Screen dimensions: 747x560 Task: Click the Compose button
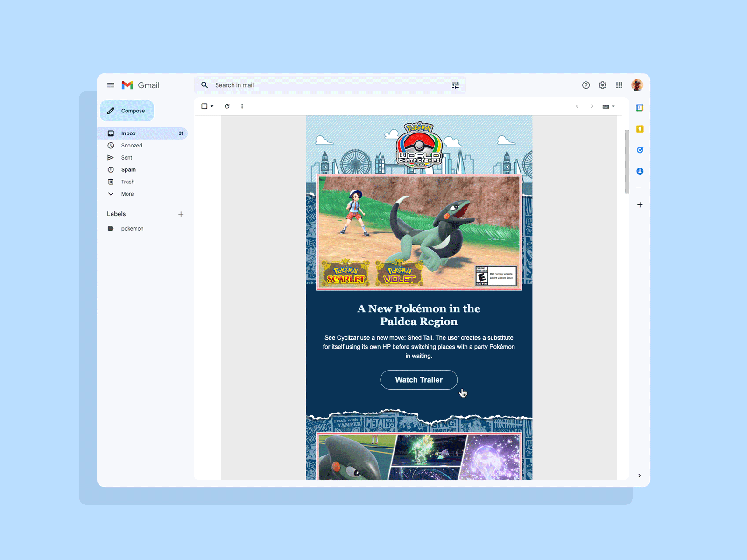(127, 111)
